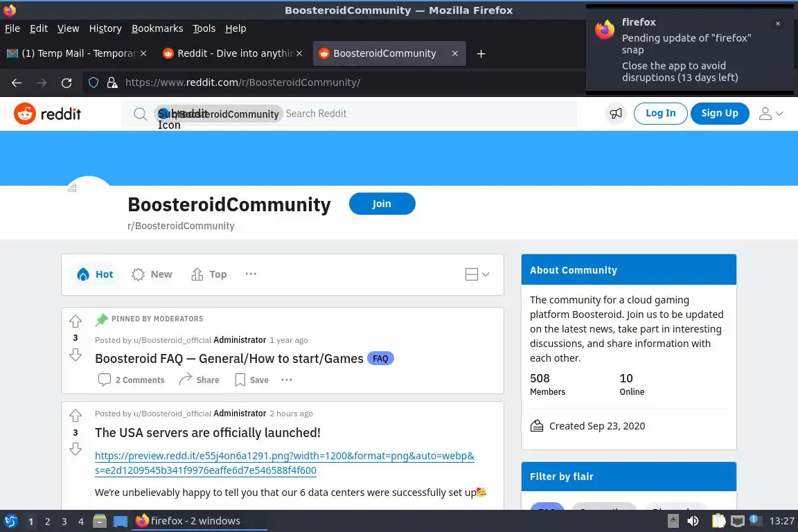Upvote the USA servers launched post
The height and width of the screenshot is (532, 798).
pyautogui.click(x=76, y=416)
